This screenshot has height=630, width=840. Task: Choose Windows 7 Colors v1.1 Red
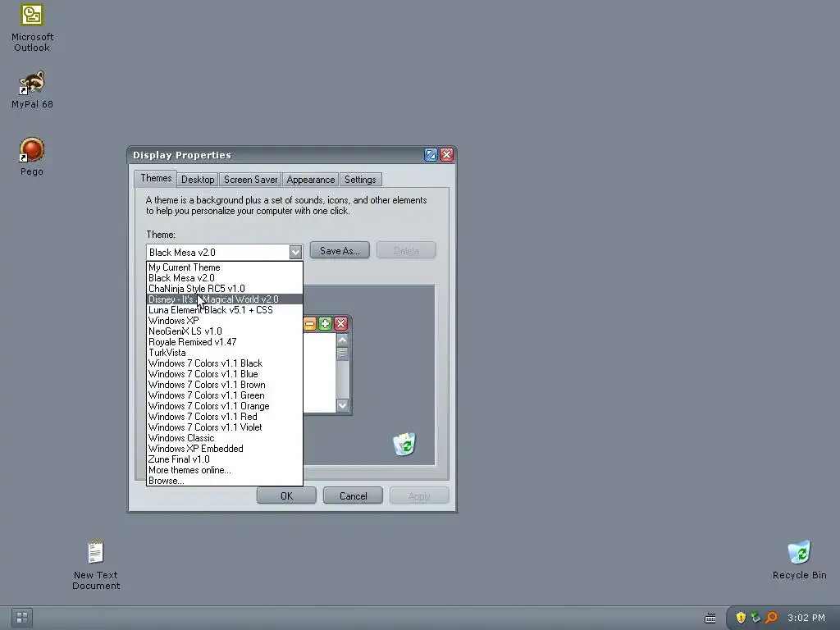point(225,417)
